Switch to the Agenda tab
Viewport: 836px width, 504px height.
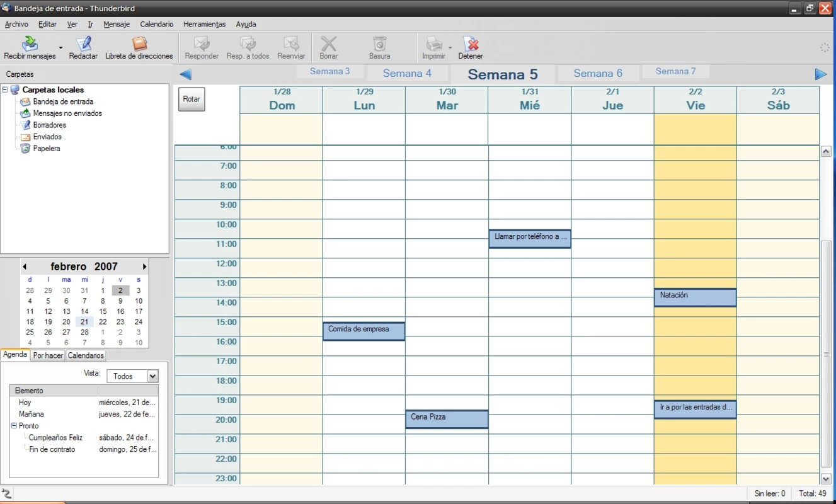point(15,355)
